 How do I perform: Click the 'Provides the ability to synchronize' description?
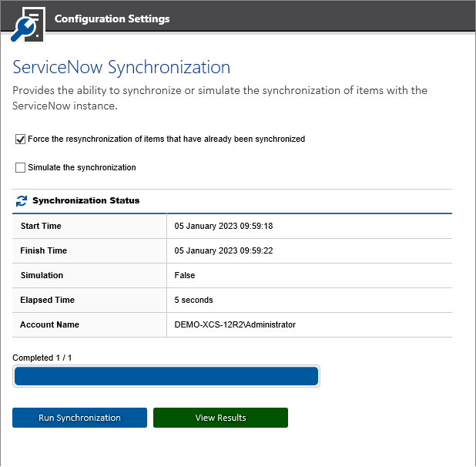(220, 98)
